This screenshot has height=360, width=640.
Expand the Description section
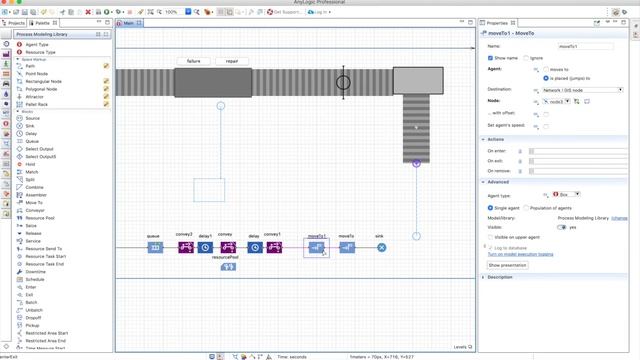[x=483, y=277]
